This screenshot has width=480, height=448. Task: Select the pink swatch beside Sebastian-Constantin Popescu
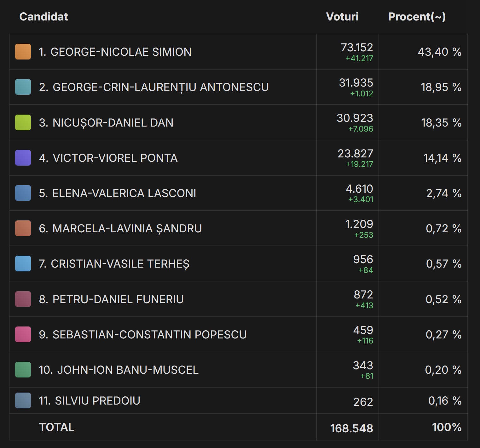click(23, 334)
